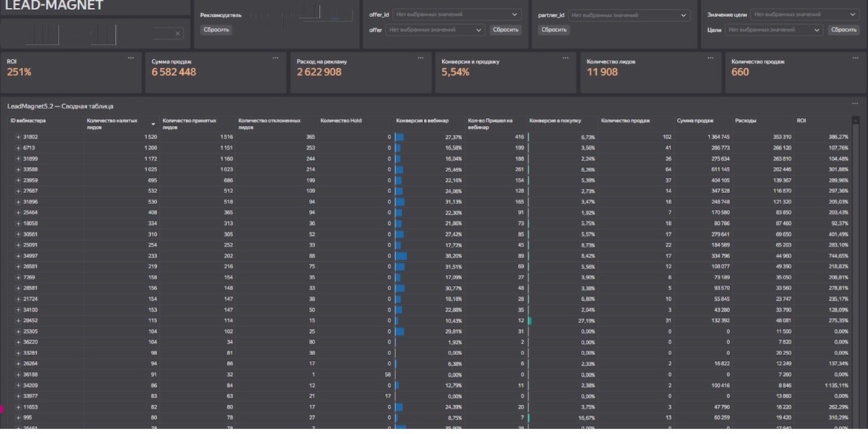Open three-dot menu on Количество продаж card
The image size is (868, 434).
[x=854, y=57]
